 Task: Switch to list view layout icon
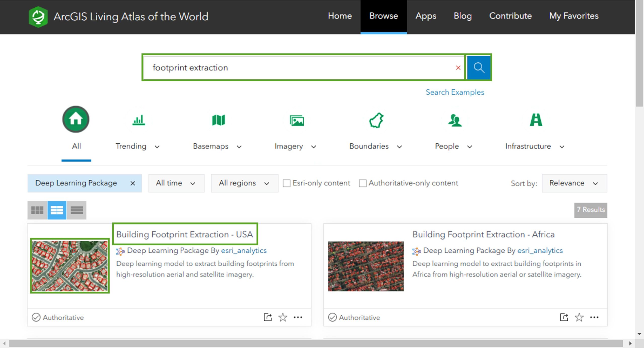click(77, 210)
